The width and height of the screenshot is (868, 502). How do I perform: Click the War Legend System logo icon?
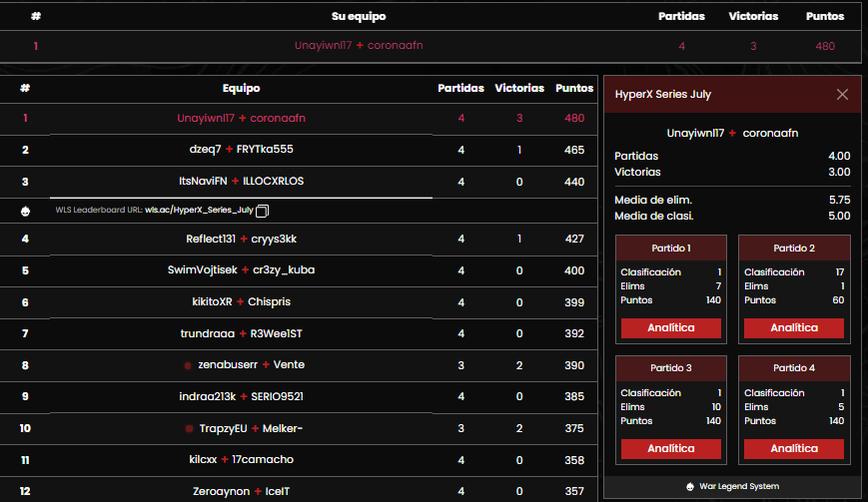pos(690,486)
